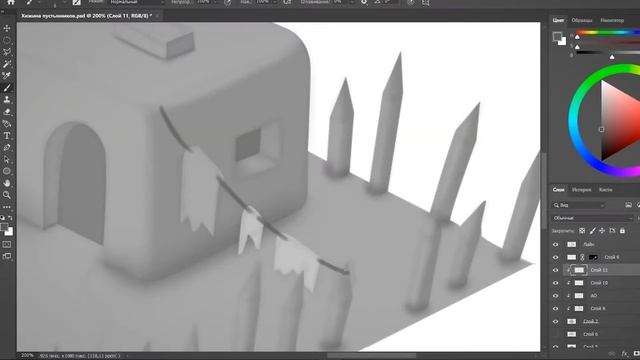Hide the Слой 7 layer
The width and height of the screenshot is (640, 360).
pos(556,321)
